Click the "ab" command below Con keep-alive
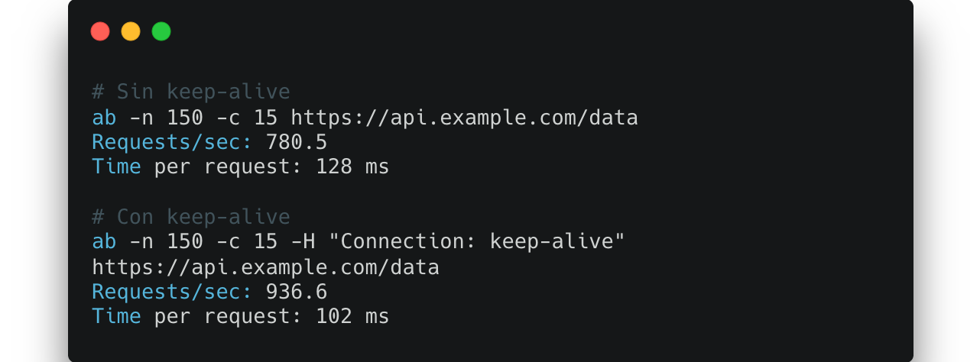 point(104,242)
